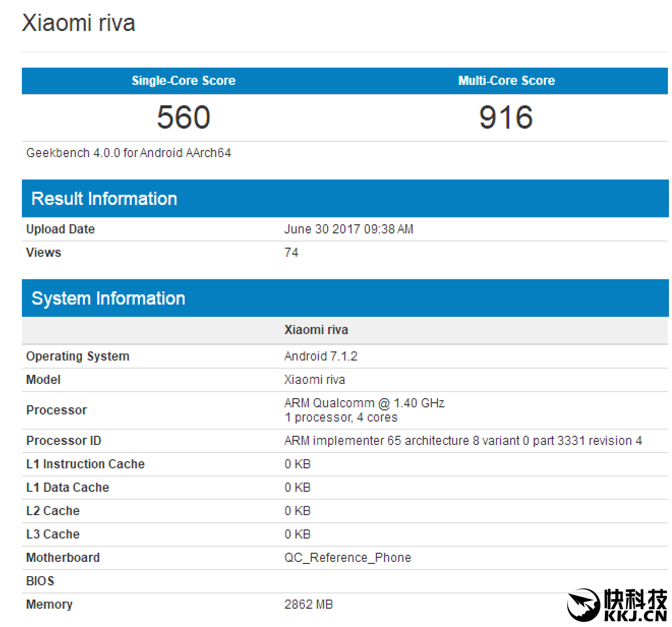Select the "Multi-Core Score" header
Viewport: 672px width, 627px height.
tap(507, 80)
